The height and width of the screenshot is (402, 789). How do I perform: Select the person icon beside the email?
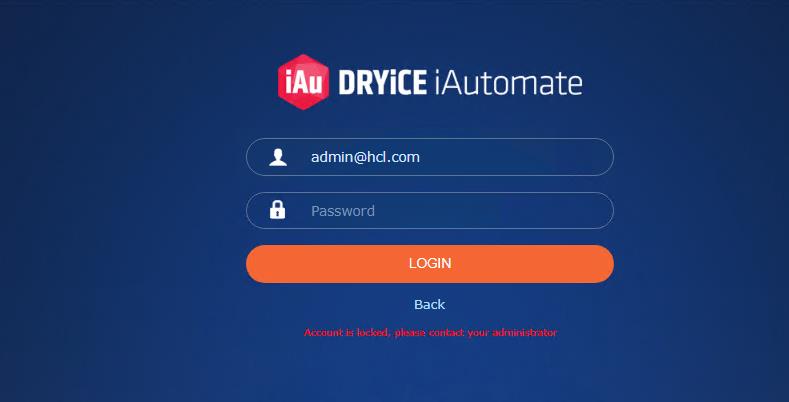(278, 157)
